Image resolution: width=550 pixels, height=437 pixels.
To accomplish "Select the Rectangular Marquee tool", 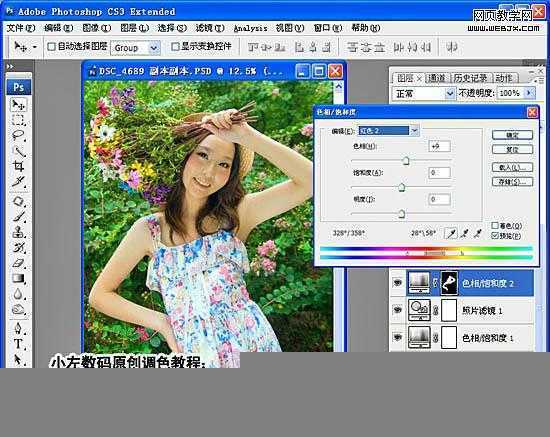I will coord(19,120).
